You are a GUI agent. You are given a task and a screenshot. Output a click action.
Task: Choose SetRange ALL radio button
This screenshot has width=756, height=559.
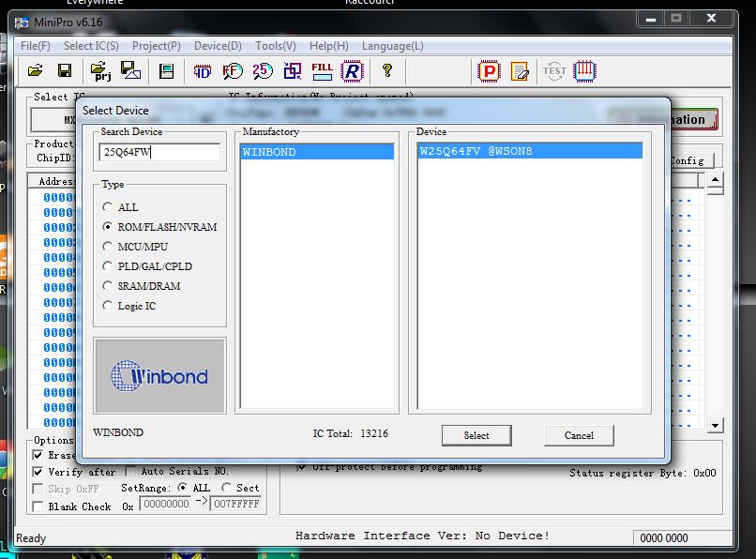pos(182,487)
